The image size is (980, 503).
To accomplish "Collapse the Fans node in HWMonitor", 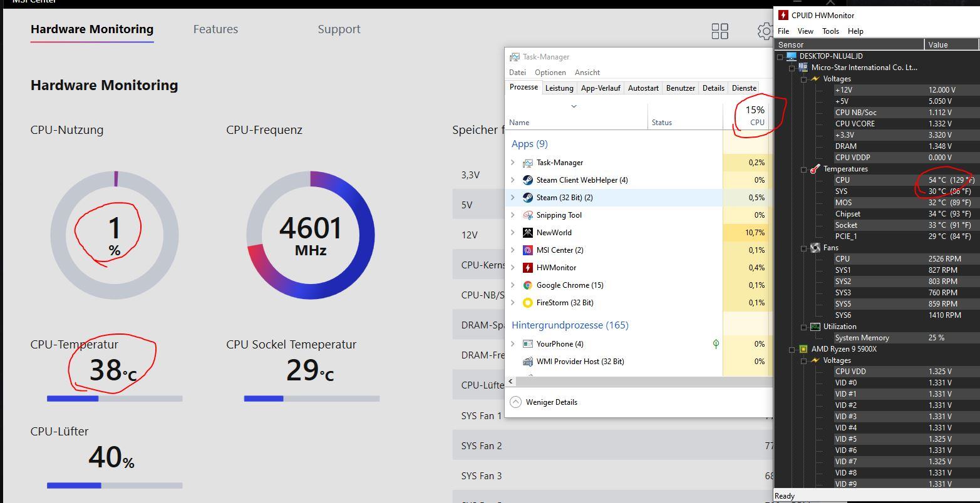I will [x=804, y=248].
